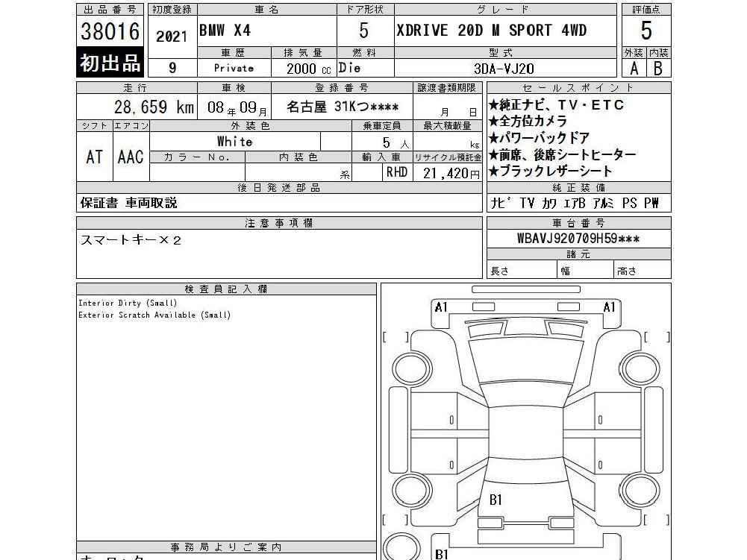Screen dimensions: 747x560
Task: Click the front left wheel in diagram
Action: (410, 368)
